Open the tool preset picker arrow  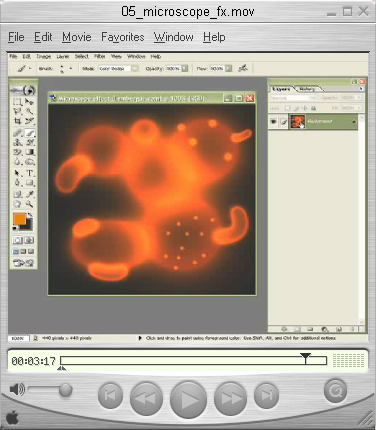[30, 69]
